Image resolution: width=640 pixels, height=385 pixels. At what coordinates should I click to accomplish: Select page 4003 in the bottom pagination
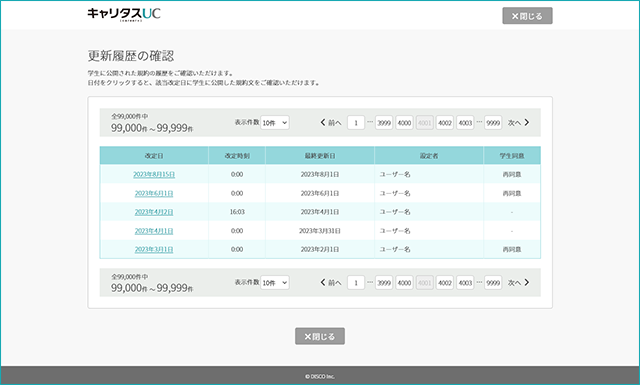465,283
